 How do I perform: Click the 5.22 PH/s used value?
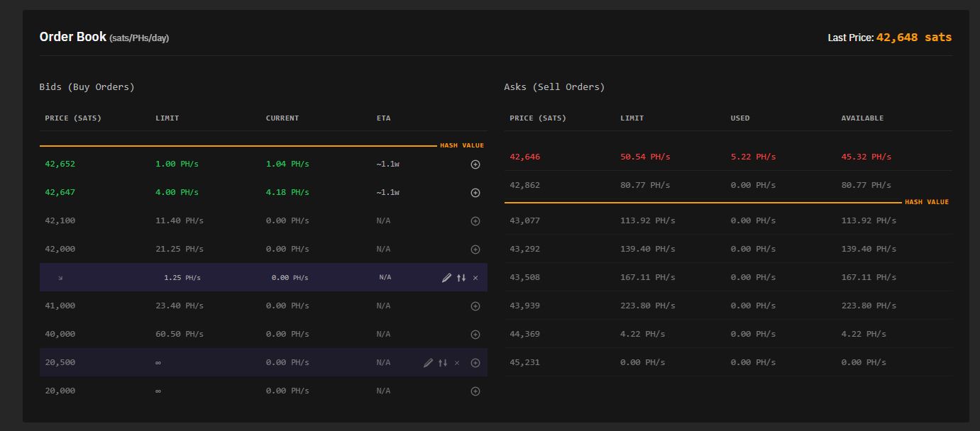coord(754,157)
